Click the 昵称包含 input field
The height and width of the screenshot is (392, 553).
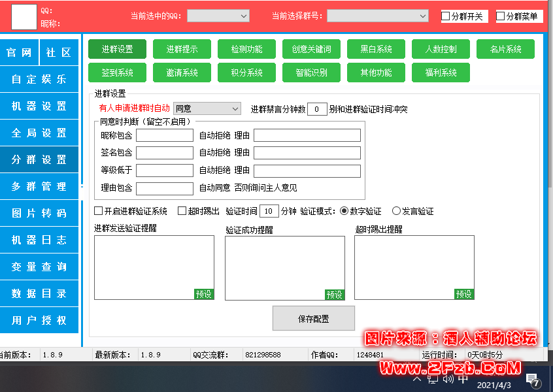click(x=164, y=135)
